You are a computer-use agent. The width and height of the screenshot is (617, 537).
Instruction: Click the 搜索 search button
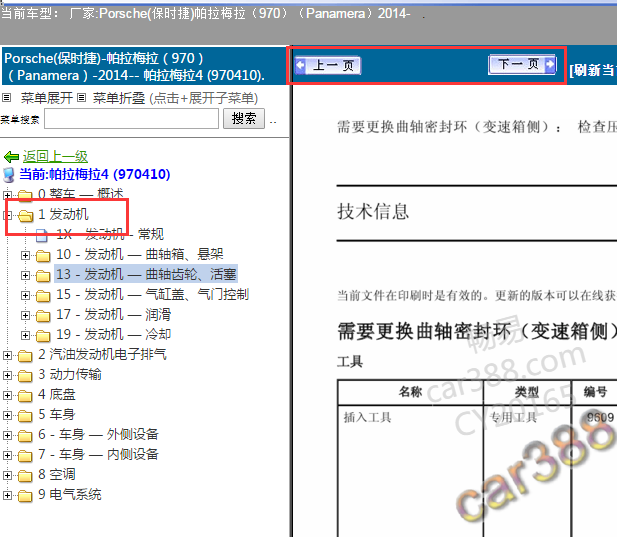[x=244, y=118]
